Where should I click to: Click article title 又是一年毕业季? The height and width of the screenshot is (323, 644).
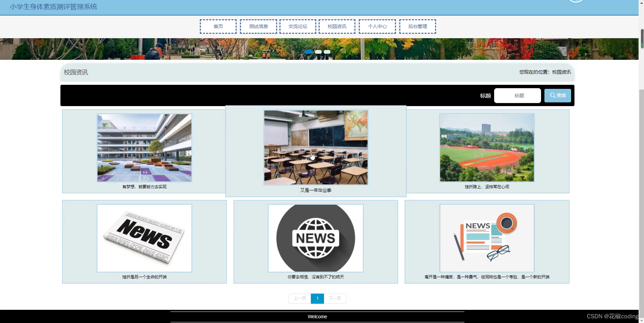(316, 190)
